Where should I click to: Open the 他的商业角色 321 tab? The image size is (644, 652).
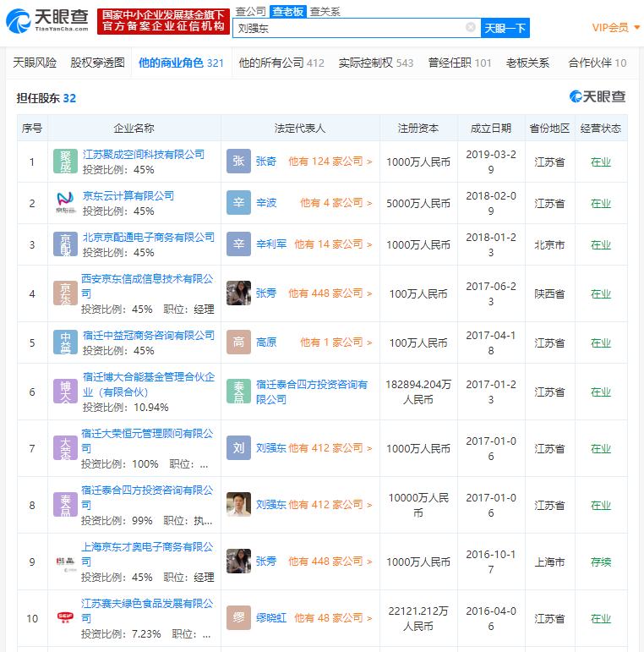[x=181, y=63]
